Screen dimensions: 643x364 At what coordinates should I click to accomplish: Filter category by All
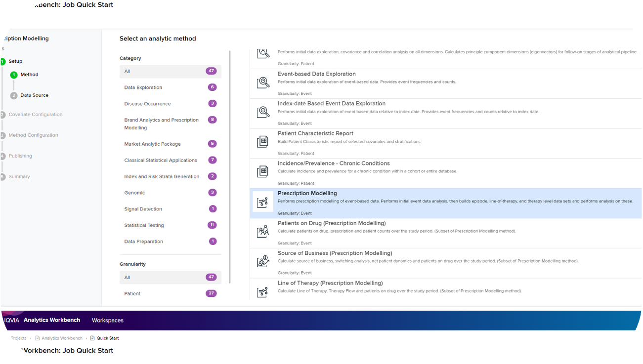point(171,71)
